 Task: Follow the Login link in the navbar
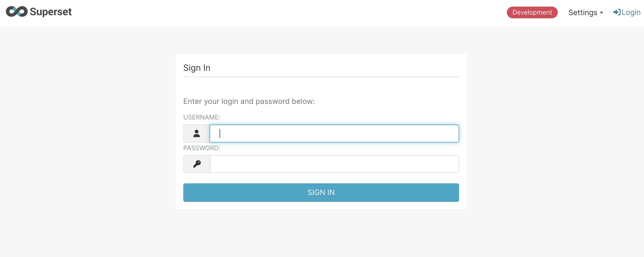[631, 12]
